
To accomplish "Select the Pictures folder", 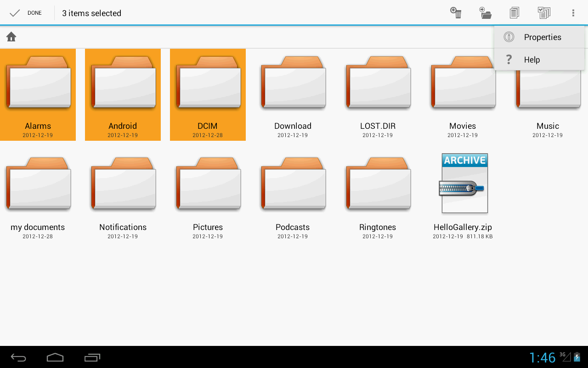I will pos(208,196).
